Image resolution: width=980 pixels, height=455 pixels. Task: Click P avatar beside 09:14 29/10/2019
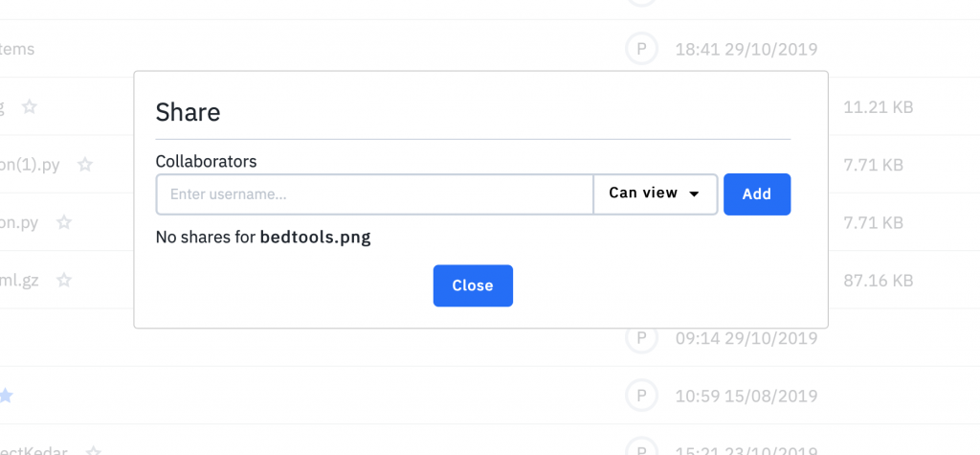click(x=641, y=338)
